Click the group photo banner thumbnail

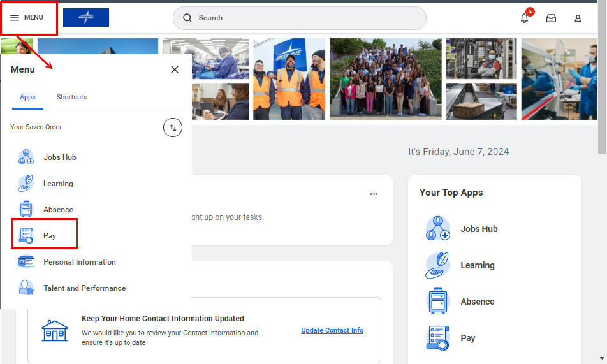pyautogui.click(x=385, y=79)
